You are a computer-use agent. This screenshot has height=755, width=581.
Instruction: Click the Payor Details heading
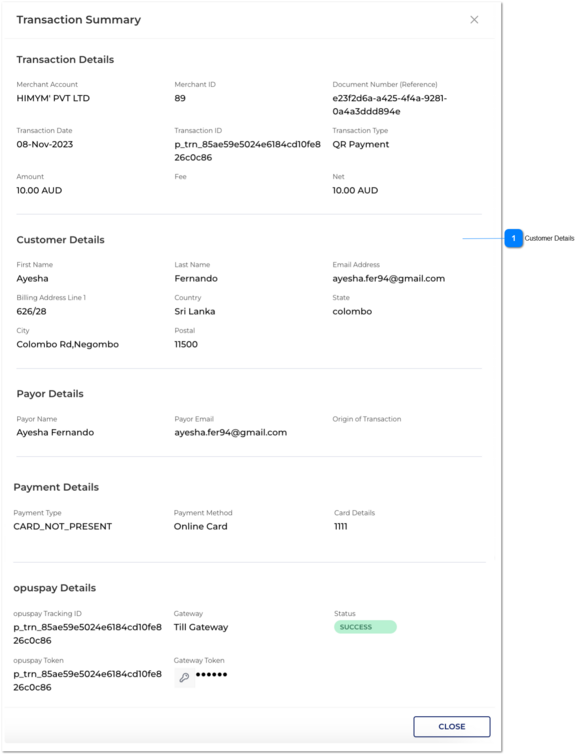pos(50,394)
